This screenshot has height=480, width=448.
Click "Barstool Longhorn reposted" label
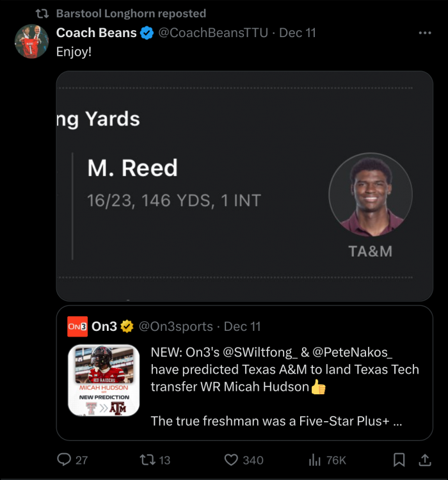(131, 13)
